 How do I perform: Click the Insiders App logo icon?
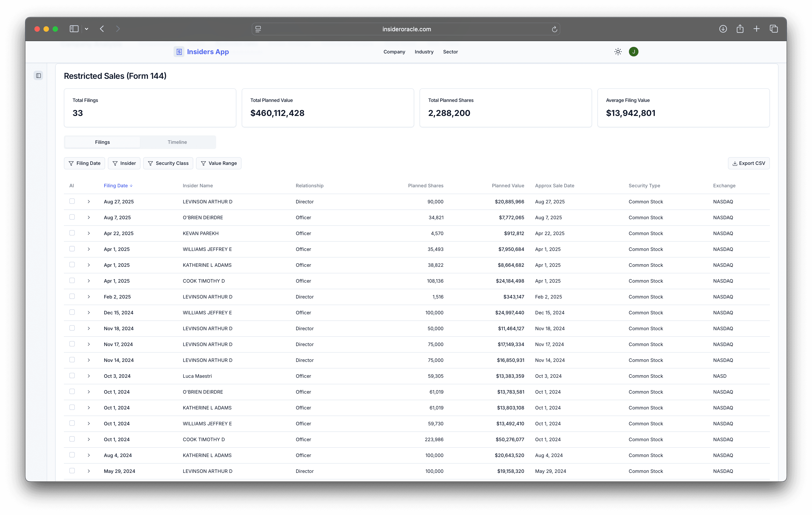tap(179, 52)
